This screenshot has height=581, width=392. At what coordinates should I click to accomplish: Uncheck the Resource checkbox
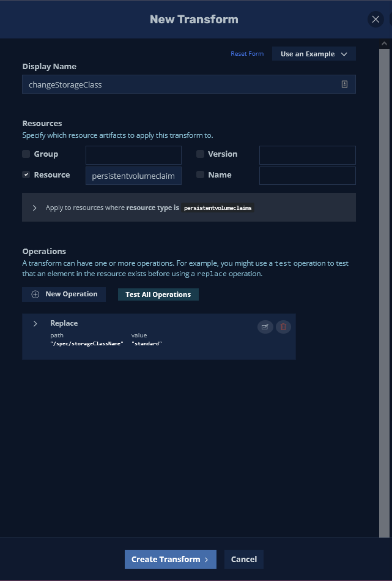coord(26,175)
